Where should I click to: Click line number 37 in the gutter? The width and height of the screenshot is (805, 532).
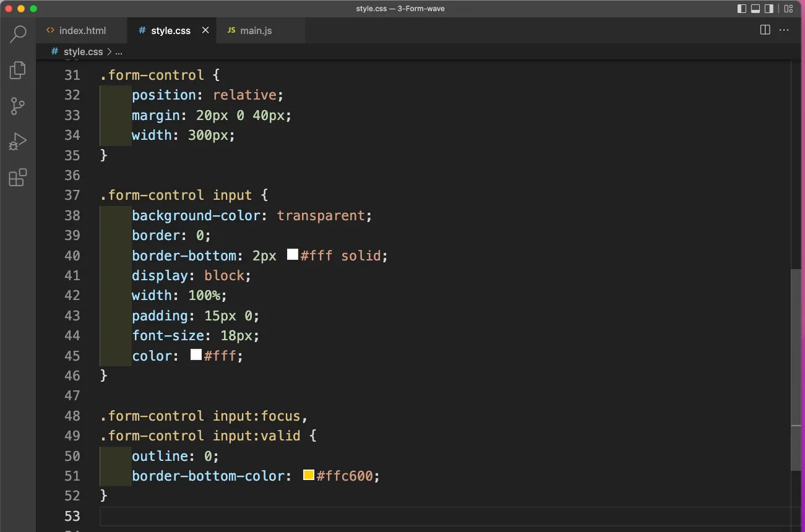click(x=72, y=195)
